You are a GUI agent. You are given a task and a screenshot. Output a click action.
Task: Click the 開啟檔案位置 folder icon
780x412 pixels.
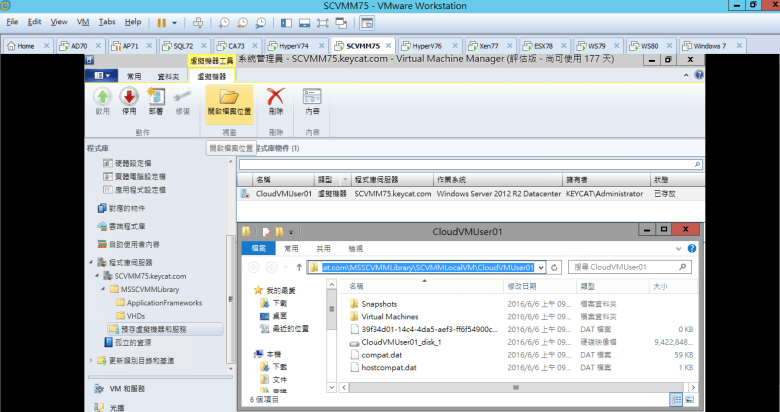[229, 98]
